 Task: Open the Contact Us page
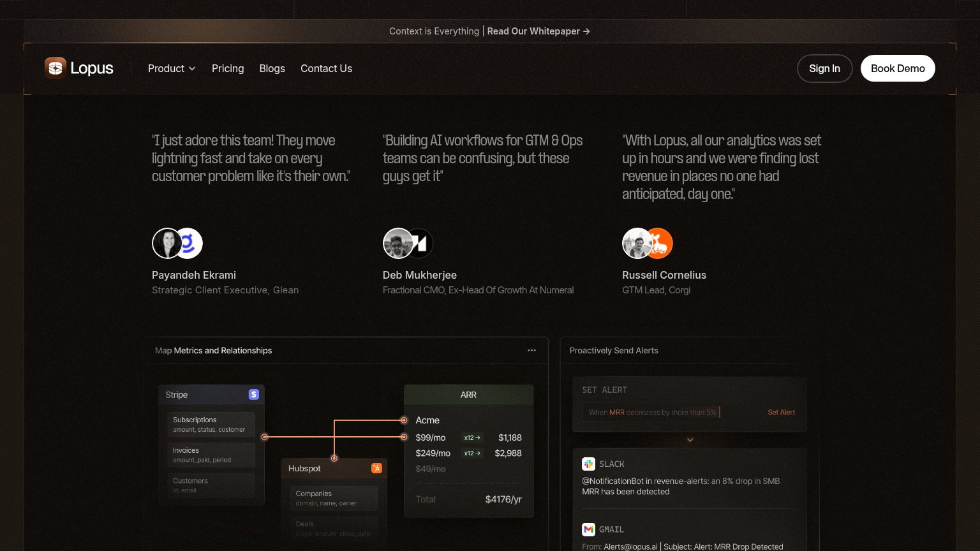click(x=326, y=68)
